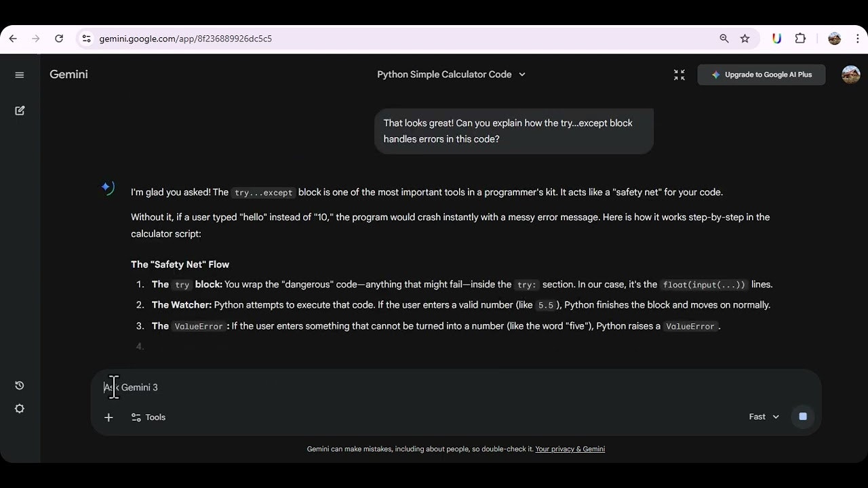The width and height of the screenshot is (868, 488).
Task: Toggle the collapse fullscreen arrows icon
Action: pyautogui.click(x=679, y=75)
